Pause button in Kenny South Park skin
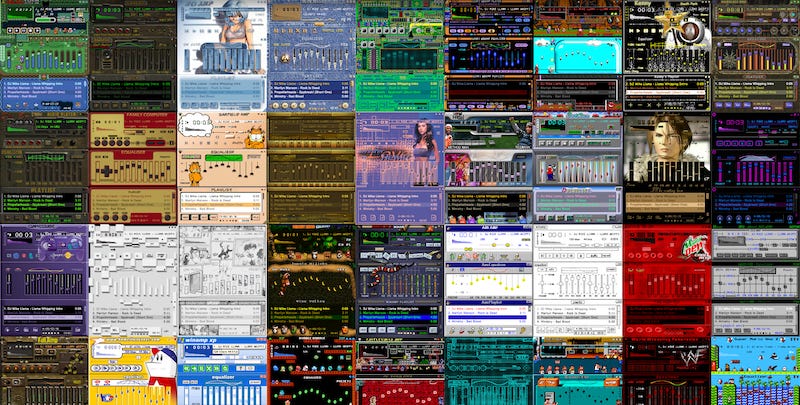 (646, 31)
